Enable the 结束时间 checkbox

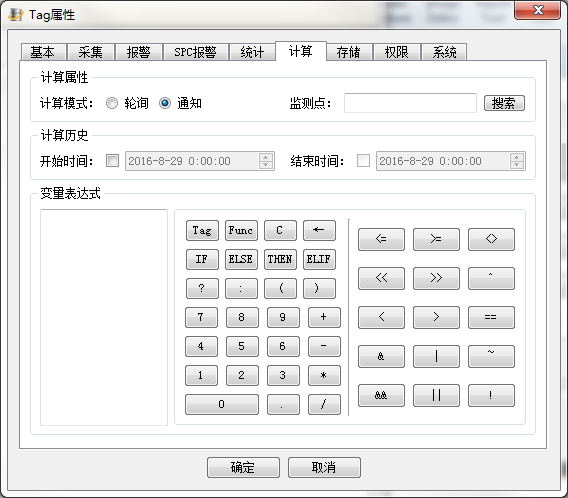[x=363, y=160]
